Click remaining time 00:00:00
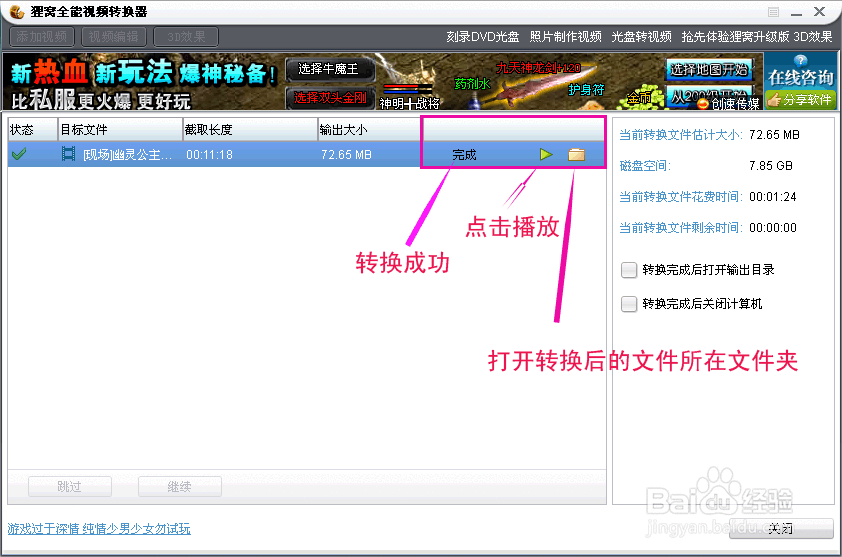Viewport: 842px width, 557px height. [773, 228]
